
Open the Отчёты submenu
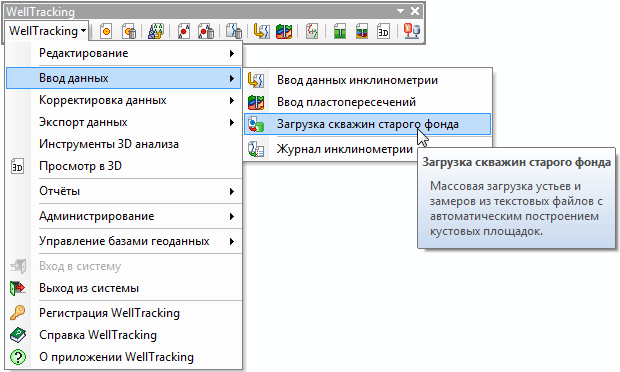pos(124,191)
